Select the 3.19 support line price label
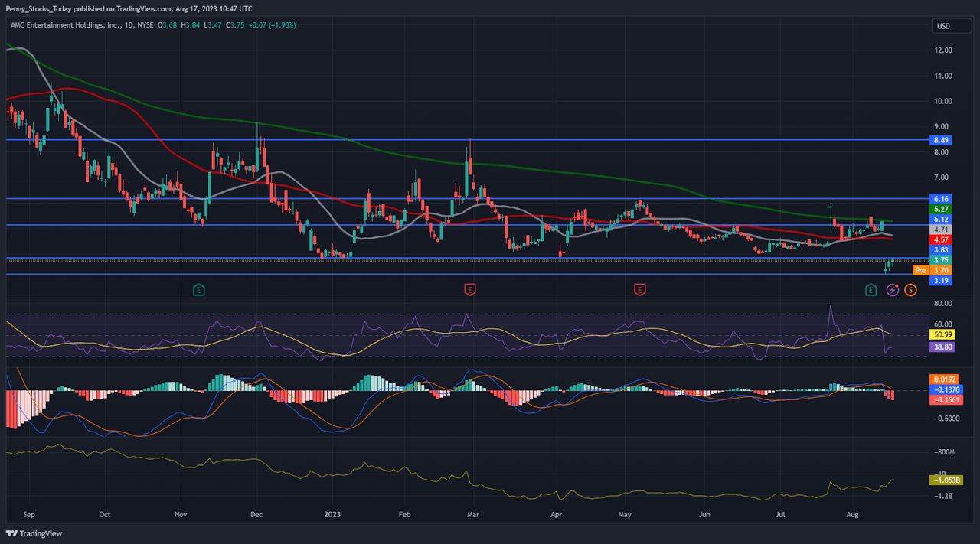The height and width of the screenshot is (544, 980). [x=941, y=281]
